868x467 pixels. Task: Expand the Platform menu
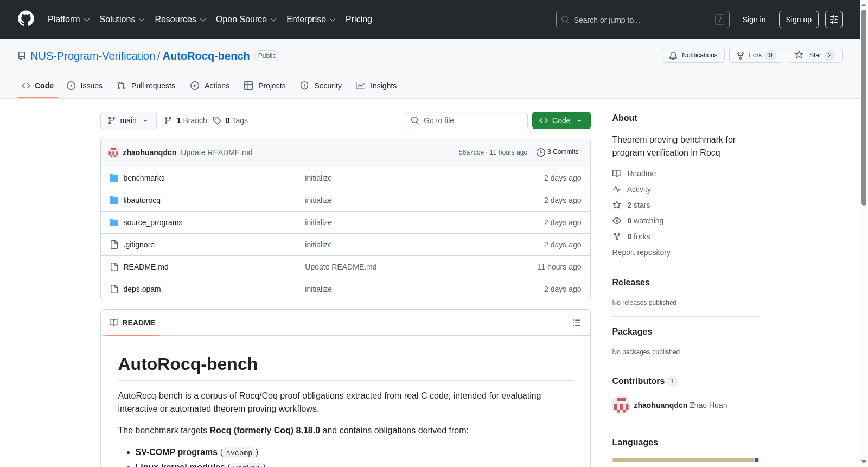69,20
